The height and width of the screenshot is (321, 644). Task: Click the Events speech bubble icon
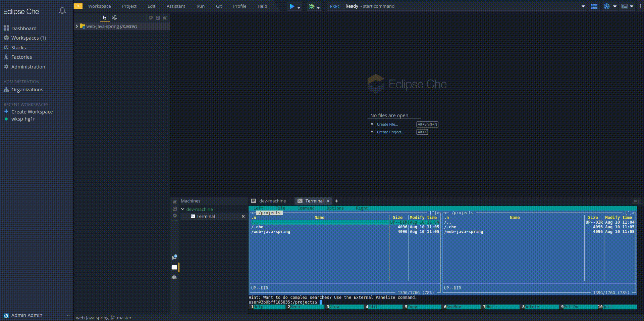174,257
